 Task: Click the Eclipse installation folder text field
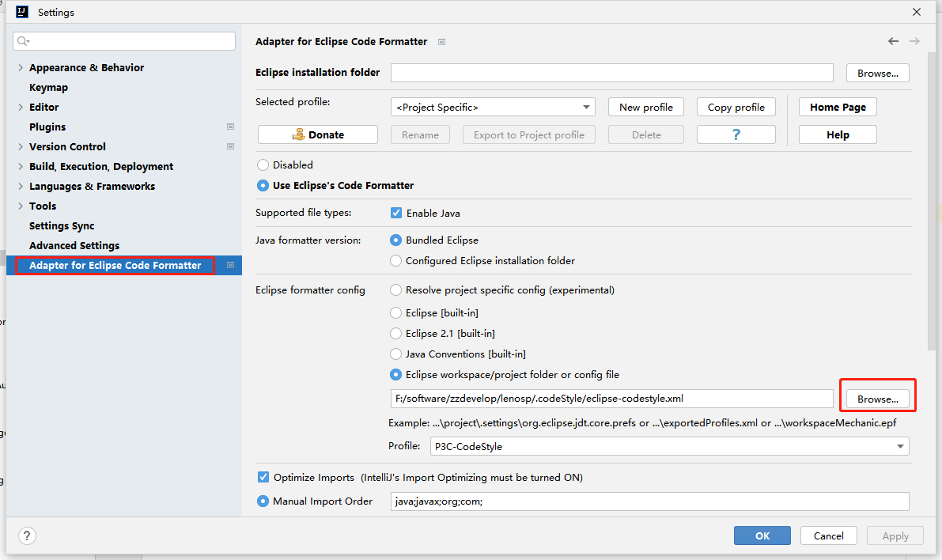tap(611, 73)
